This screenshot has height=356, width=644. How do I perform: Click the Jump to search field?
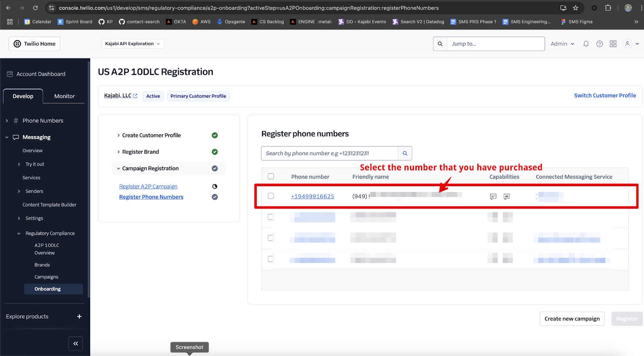[495, 44]
